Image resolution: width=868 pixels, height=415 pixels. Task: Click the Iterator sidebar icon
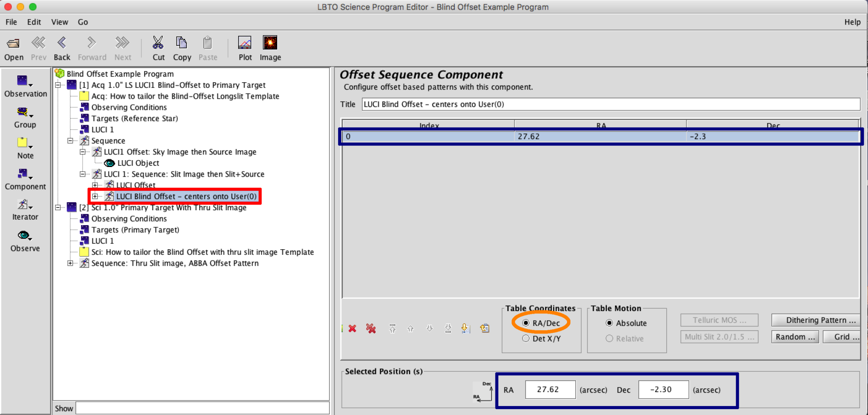click(x=22, y=204)
